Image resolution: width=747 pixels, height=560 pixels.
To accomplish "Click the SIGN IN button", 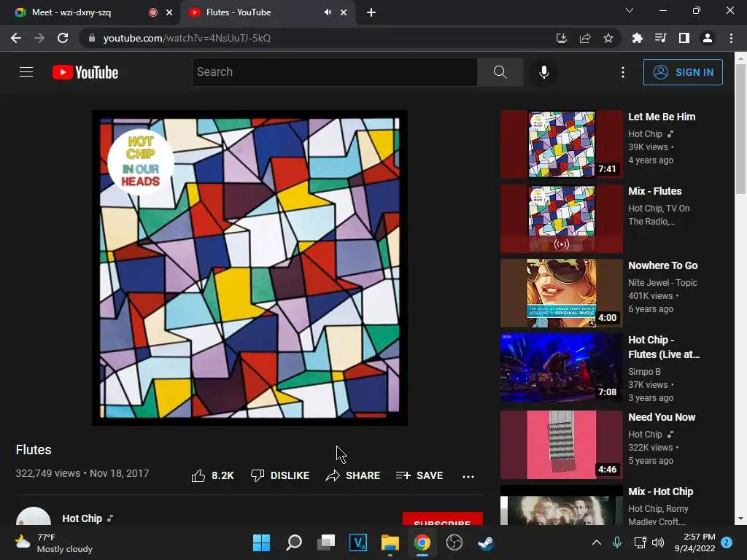I will (x=683, y=72).
